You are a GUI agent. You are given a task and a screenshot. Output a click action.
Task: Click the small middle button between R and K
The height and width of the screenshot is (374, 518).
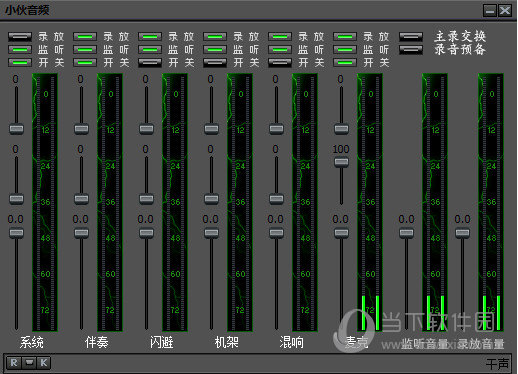[29, 363]
